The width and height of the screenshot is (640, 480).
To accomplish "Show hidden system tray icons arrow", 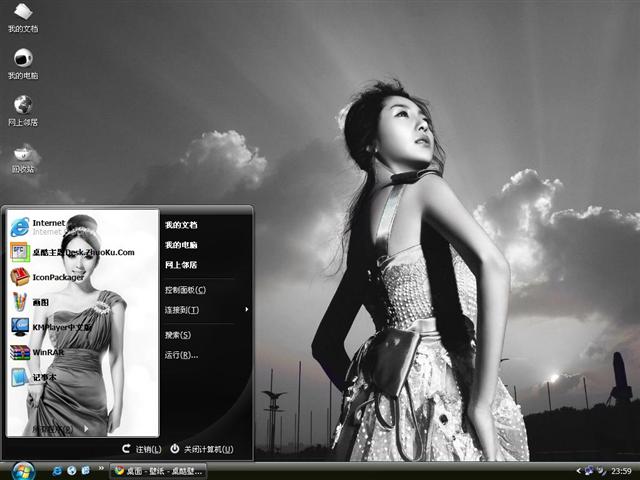I will coord(578,471).
